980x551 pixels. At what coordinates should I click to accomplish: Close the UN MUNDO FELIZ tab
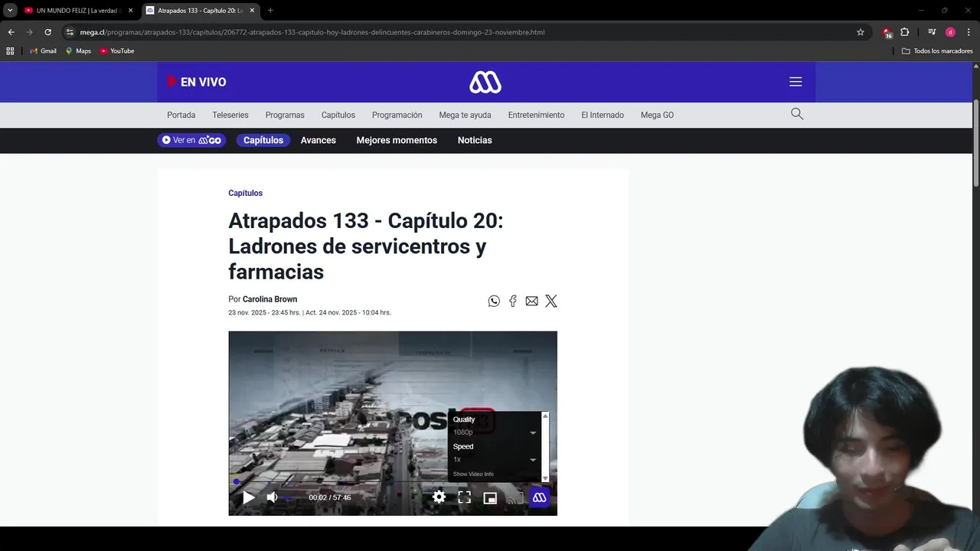tap(131, 11)
